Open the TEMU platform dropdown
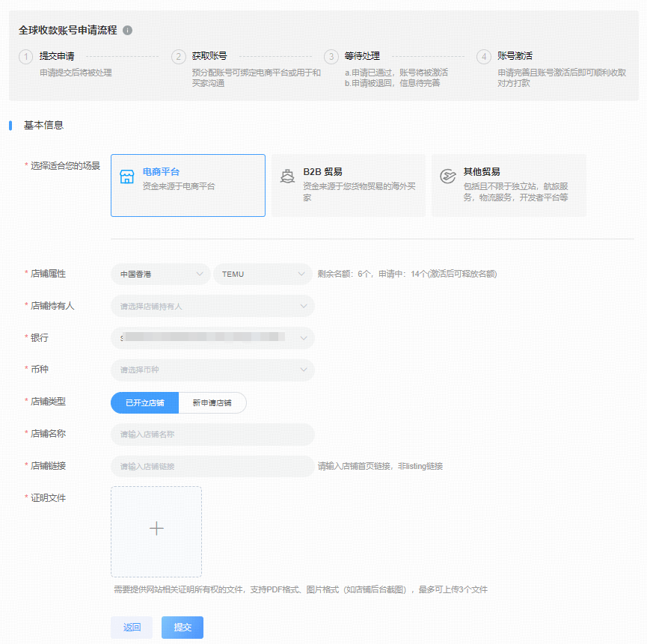The image size is (647, 644). click(x=263, y=274)
